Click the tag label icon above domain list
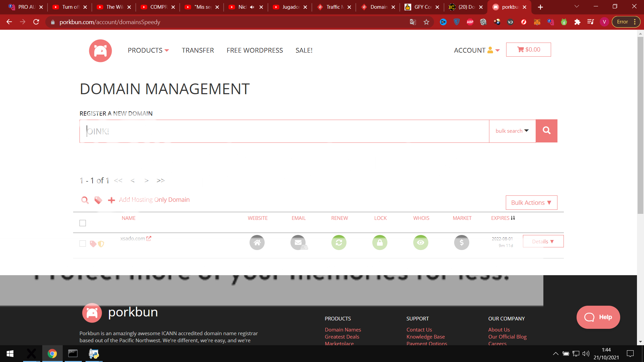Screen dimensions: 644x362 pyautogui.click(x=98, y=200)
